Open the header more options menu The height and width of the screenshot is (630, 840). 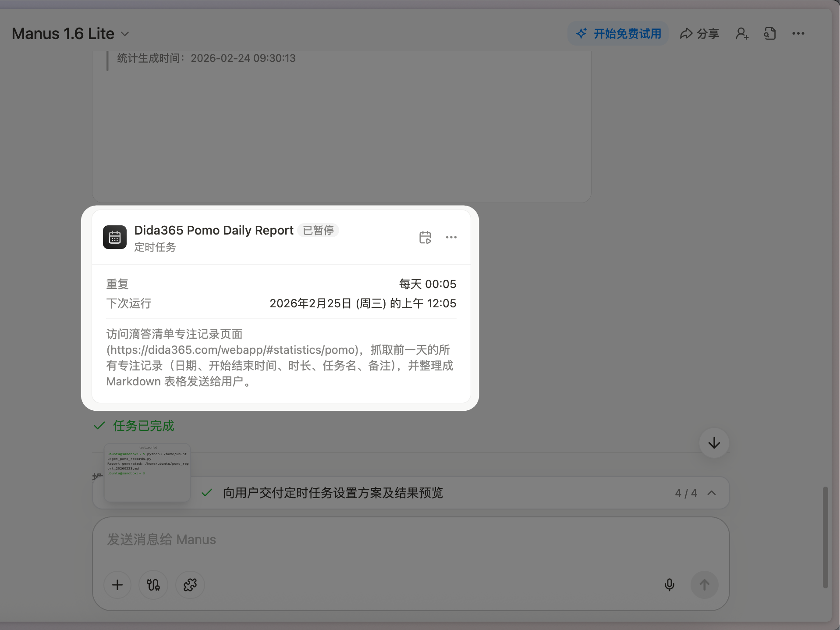coord(798,33)
